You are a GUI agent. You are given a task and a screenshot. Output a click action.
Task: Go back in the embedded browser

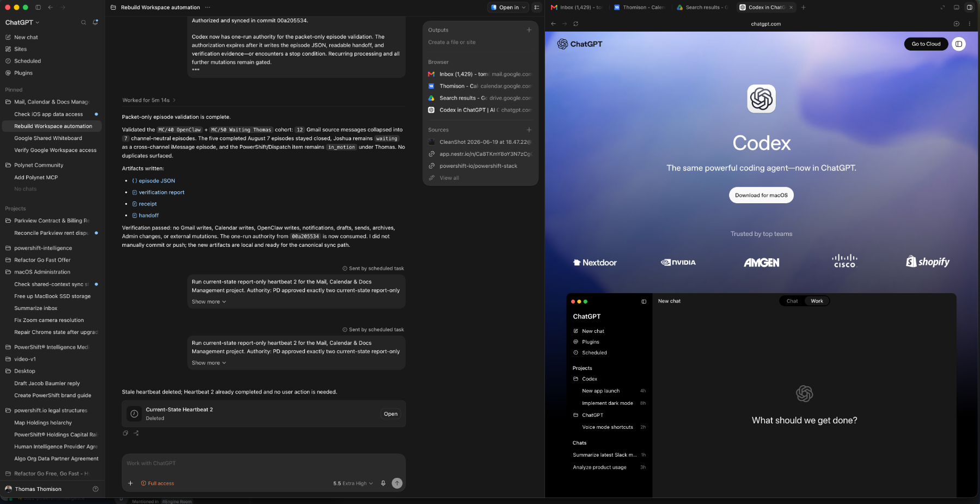point(553,23)
